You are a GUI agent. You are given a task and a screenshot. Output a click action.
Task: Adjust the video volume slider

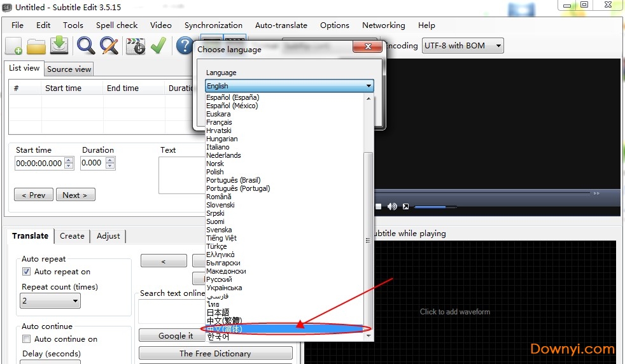click(x=435, y=207)
